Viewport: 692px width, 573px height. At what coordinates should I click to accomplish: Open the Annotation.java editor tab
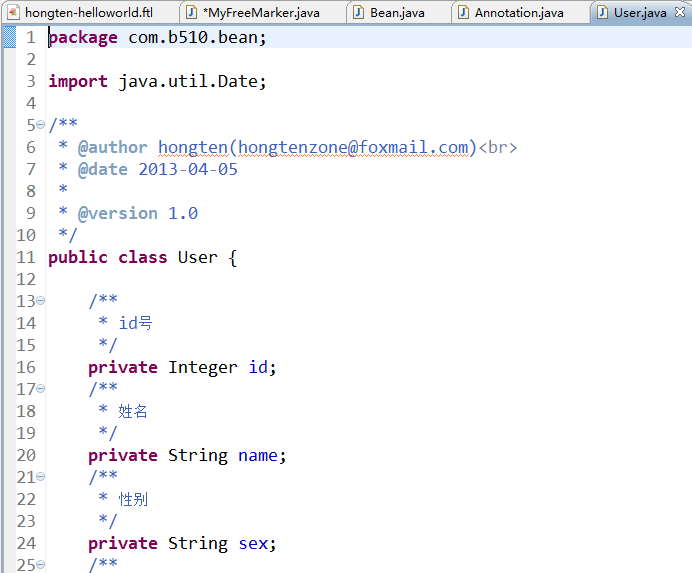[x=519, y=12]
